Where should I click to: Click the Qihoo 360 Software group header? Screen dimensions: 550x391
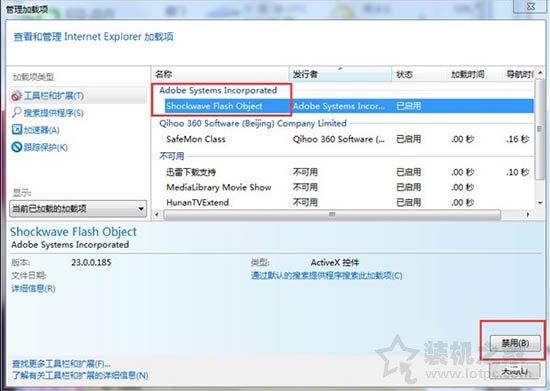tap(253, 123)
